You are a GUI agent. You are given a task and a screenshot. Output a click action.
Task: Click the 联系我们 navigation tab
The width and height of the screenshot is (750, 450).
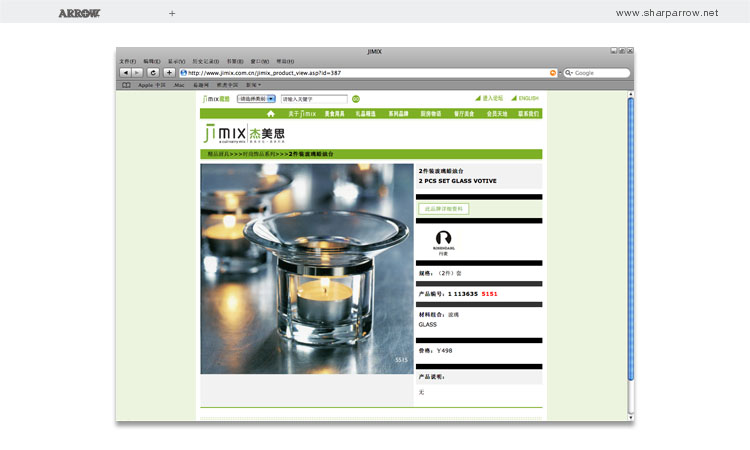(529, 114)
